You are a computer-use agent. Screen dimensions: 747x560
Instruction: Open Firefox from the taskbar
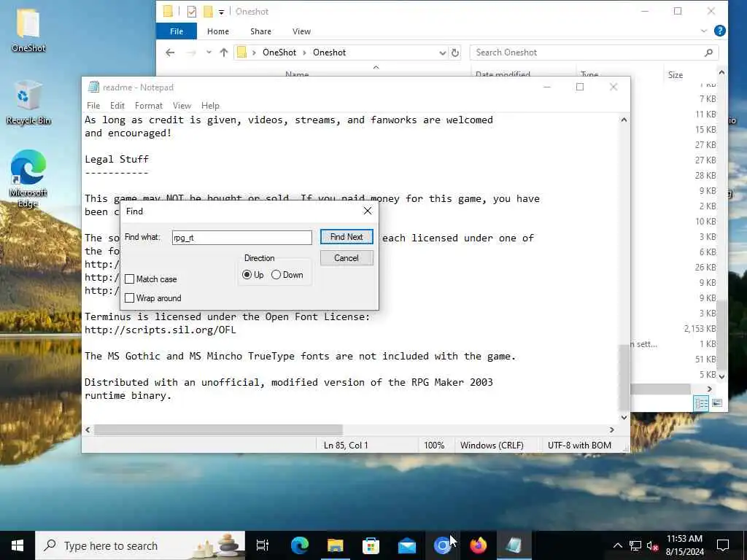478,545
